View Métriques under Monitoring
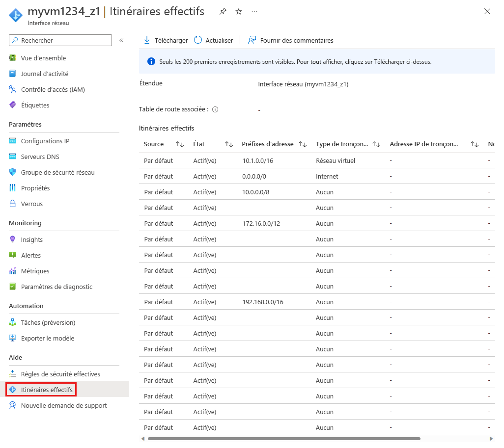The height and width of the screenshot is (448, 504). click(x=35, y=271)
